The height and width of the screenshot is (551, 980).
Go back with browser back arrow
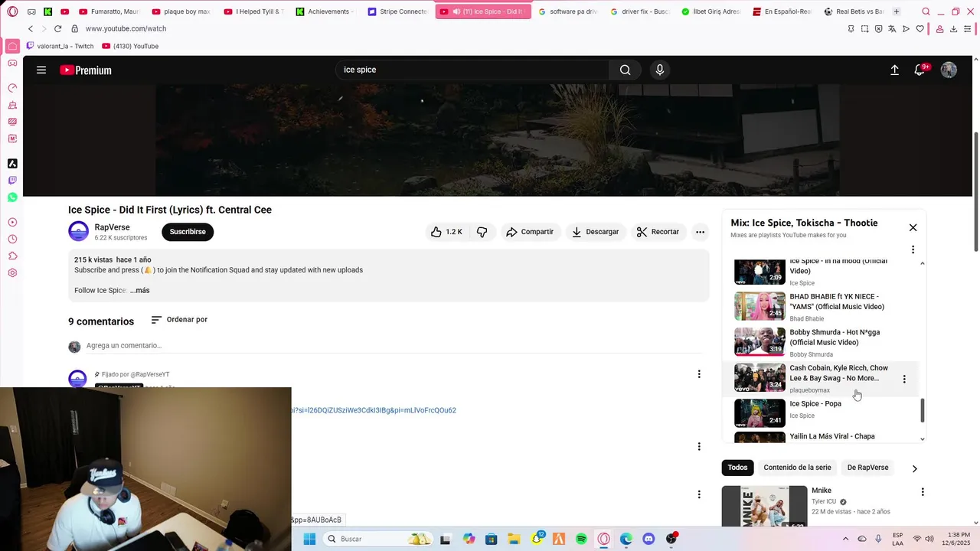pyautogui.click(x=31, y=28)
